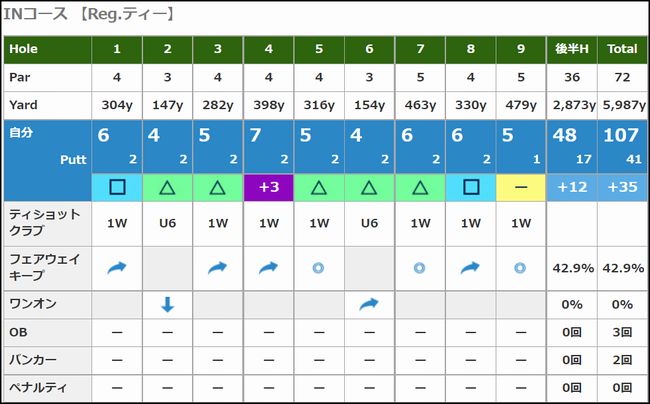The image size is (650, 404).
Task: Click the Total column header
Action: 622,49
